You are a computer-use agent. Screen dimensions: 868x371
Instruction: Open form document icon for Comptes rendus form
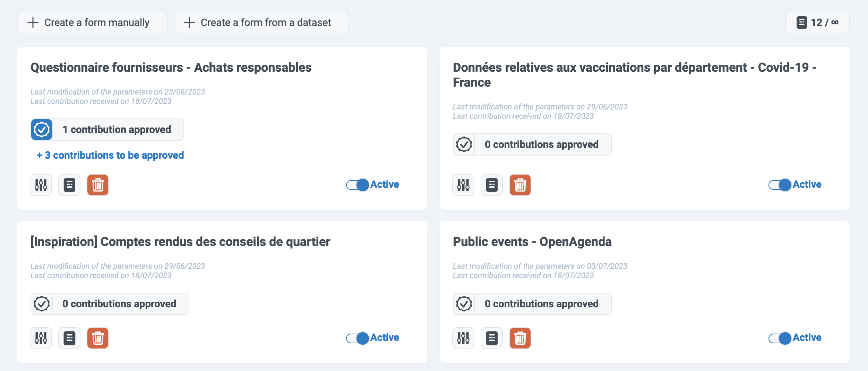(x=69, y=338)
